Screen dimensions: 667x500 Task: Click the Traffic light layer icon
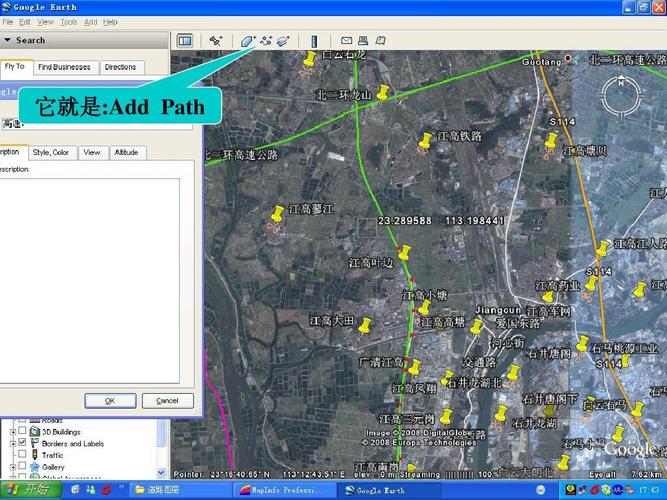coord(35,455)
